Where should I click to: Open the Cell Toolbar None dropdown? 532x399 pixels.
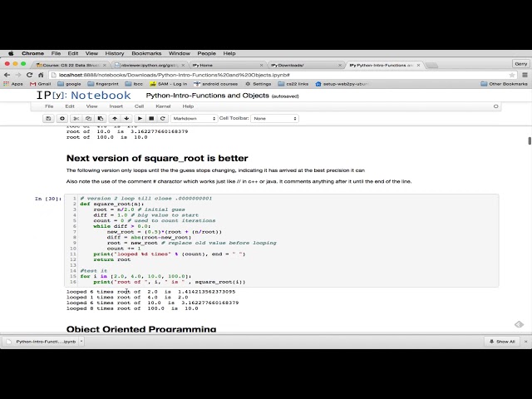275,118
